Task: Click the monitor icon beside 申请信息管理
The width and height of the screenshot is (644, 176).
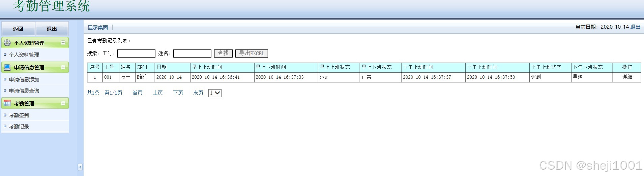Action: tap(7, 67)
